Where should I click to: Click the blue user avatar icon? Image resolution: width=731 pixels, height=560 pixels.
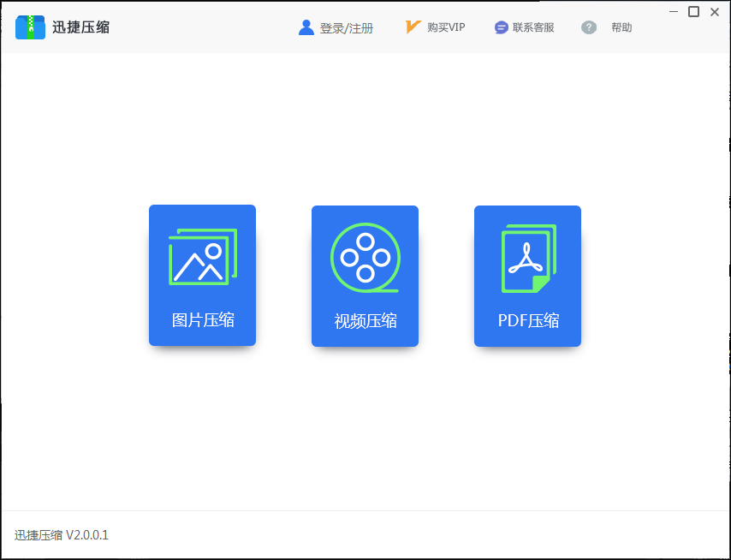[x=306, y=27]
